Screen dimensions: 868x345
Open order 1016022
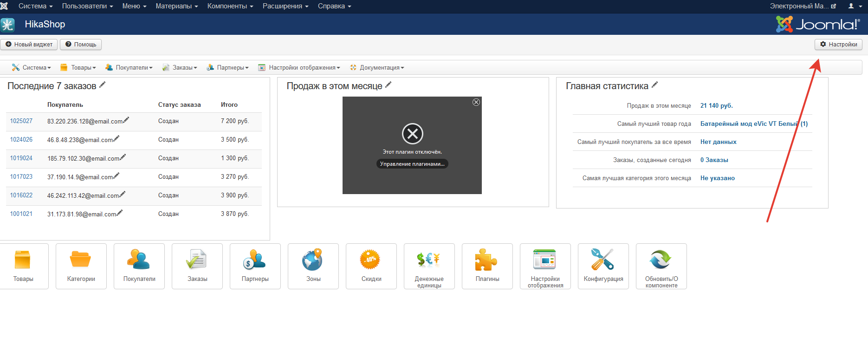21,195
